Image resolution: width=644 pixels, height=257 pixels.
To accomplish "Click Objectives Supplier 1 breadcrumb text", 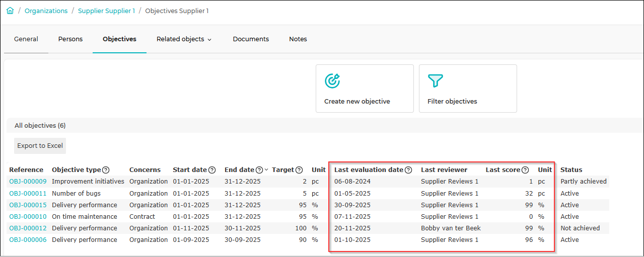I will tap(177, 11).
